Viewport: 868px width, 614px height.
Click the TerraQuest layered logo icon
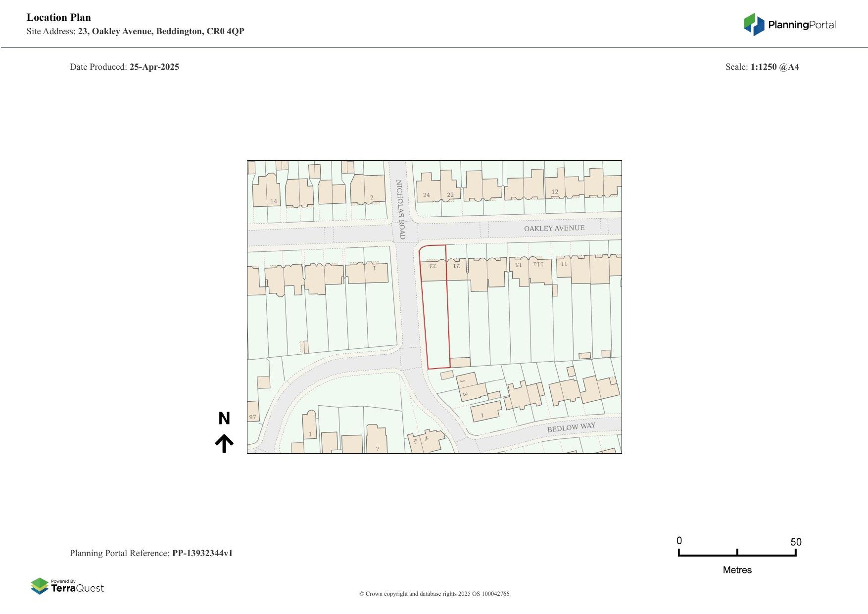[x=40, y=586]
